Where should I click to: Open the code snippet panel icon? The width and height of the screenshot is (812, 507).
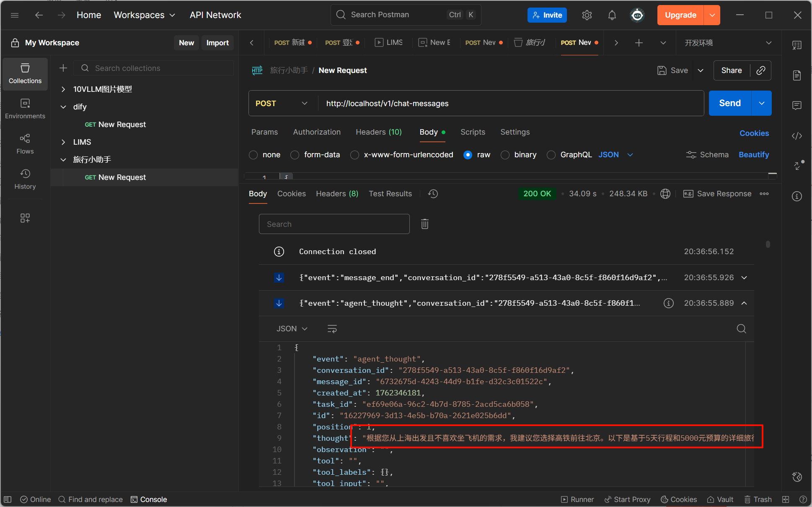click(x=796, y=136)
